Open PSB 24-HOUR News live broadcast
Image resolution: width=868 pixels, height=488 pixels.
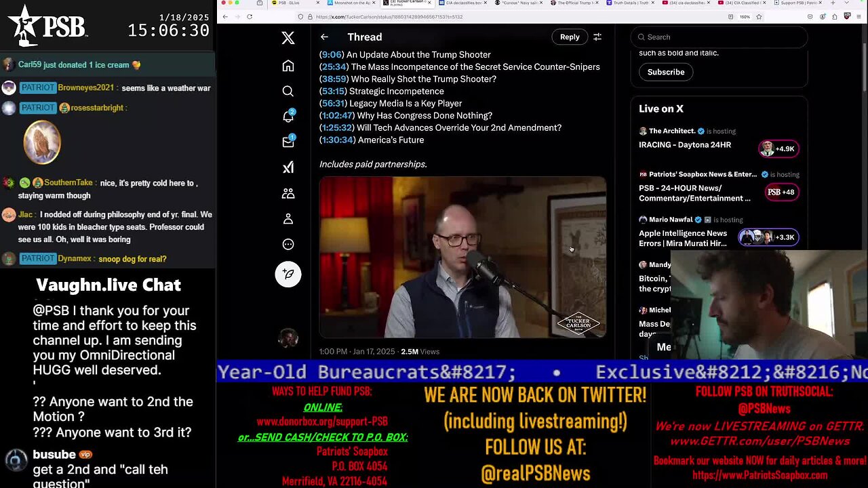pyautogui.click(x=694, y=193)
